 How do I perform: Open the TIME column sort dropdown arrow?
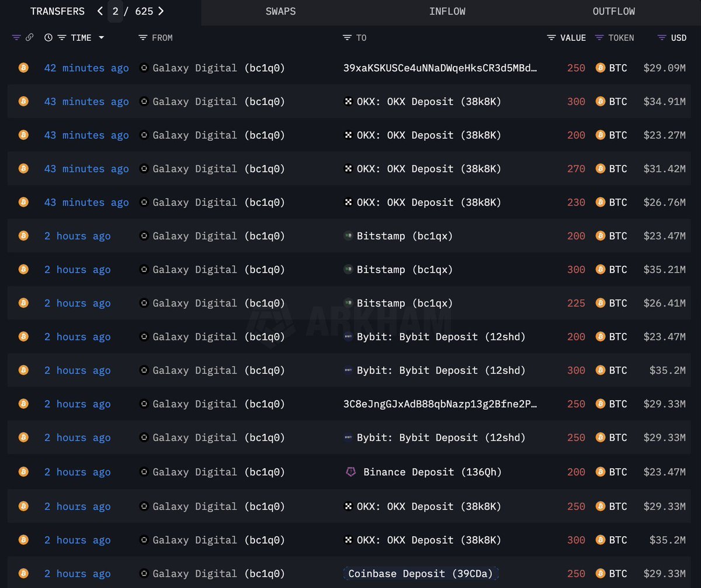click(x=101, y=37)
